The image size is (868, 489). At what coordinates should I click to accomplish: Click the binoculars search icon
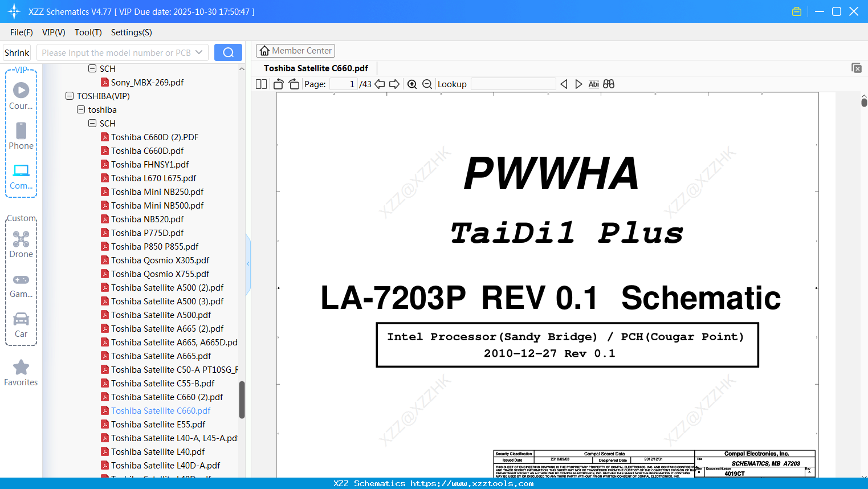609,84
